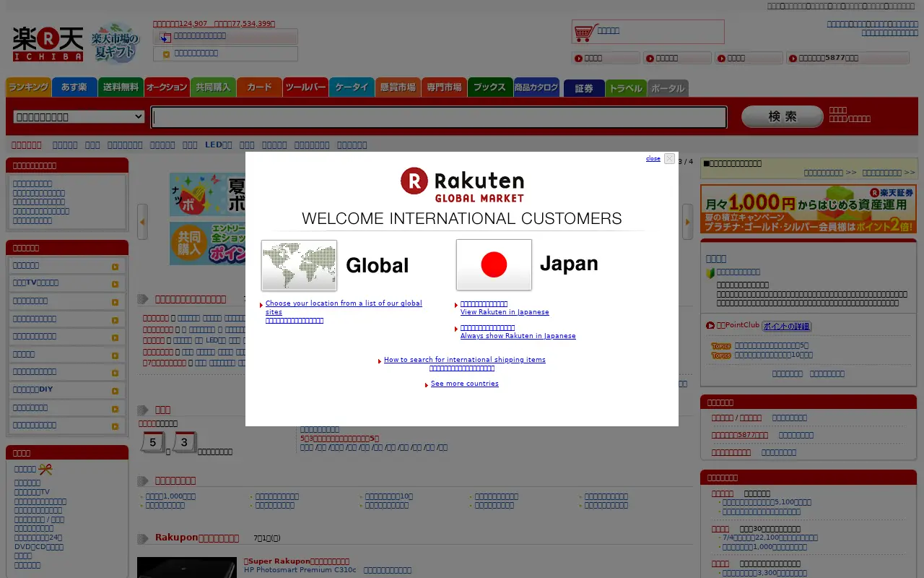Viewport: 924px width, 578px height.
Task: Click the LED keyword link under search bar
Action: click(218, 145)
